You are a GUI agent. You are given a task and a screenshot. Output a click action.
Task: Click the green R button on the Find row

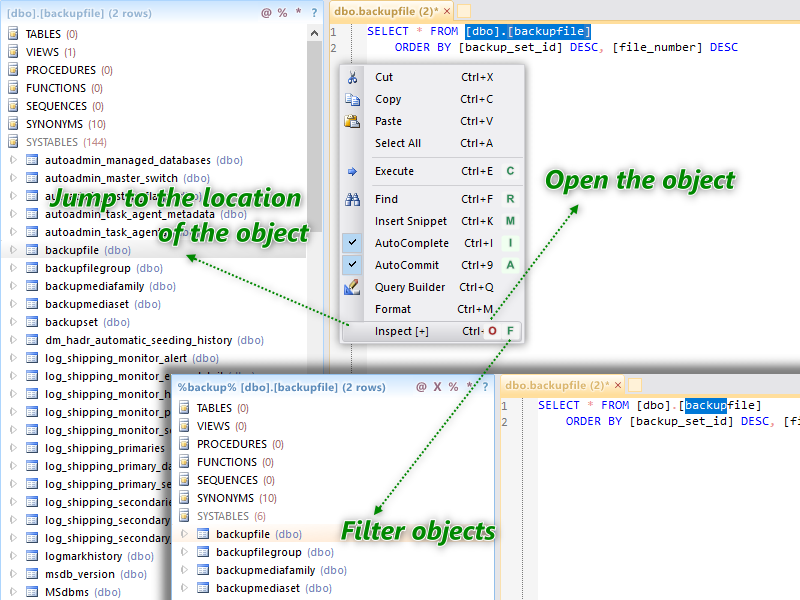pos(510,199)
